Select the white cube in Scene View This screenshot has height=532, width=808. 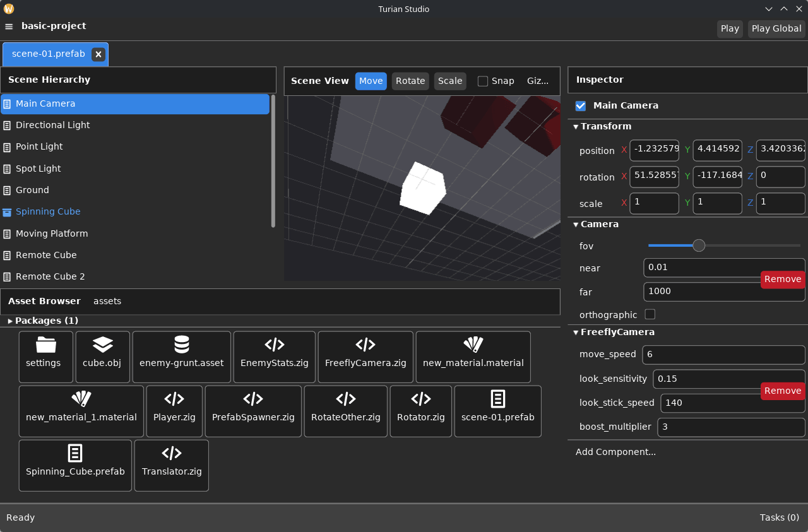(x=423, y=188)
